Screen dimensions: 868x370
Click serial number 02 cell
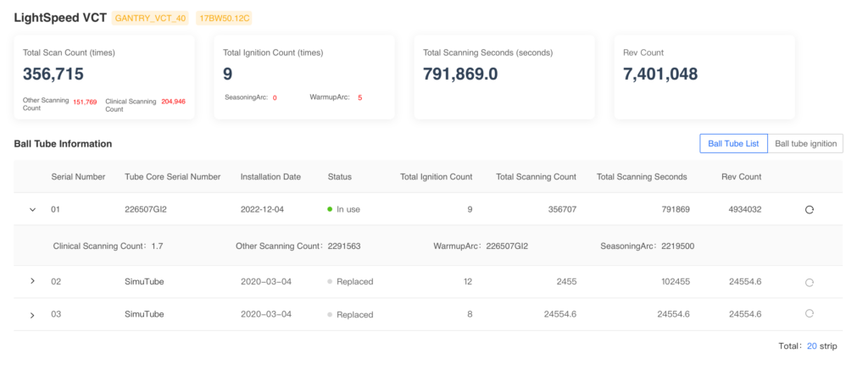pyautogui.click(x=56, y=281)
